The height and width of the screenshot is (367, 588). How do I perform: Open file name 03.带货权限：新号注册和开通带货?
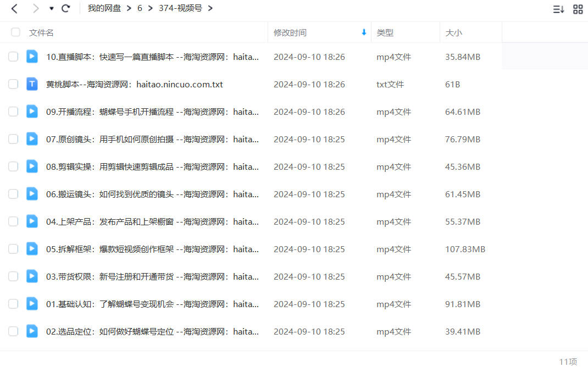152,277
